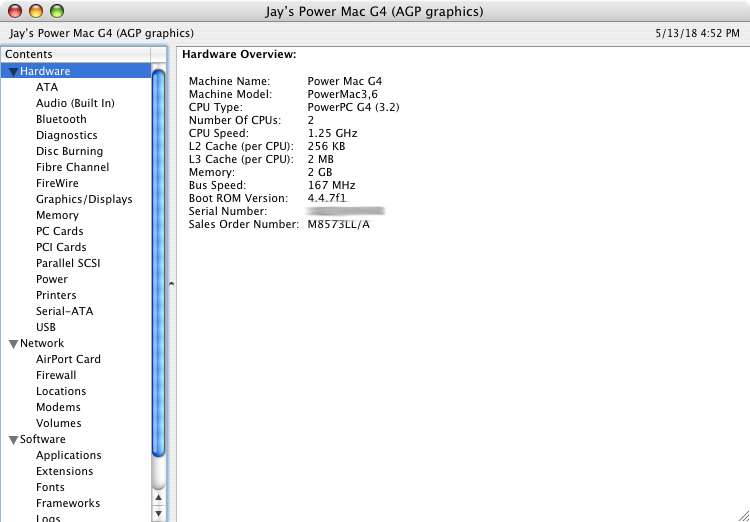The image size is (750, 522).
Task: Click the sidebar scroll up arrow
Action: pos(158,494)
